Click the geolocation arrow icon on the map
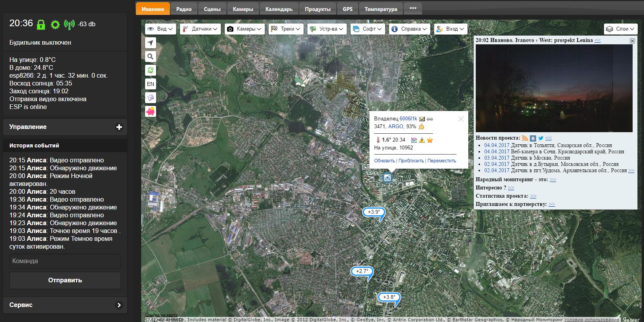Image resolution: width=644 pixels, height=322 pixels. click(x=151, y=43)
